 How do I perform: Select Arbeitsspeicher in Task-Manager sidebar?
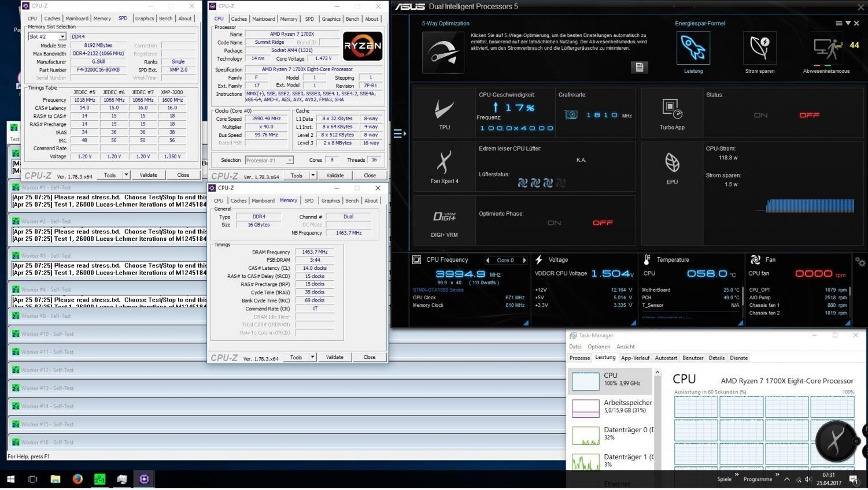611,408
